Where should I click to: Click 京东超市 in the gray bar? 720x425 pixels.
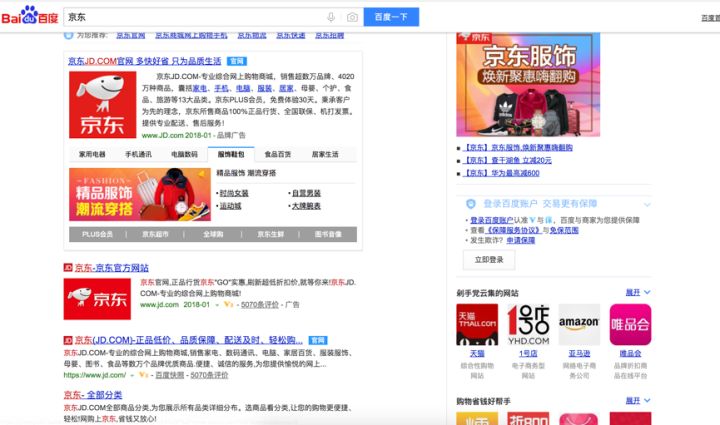coord(155,234)
